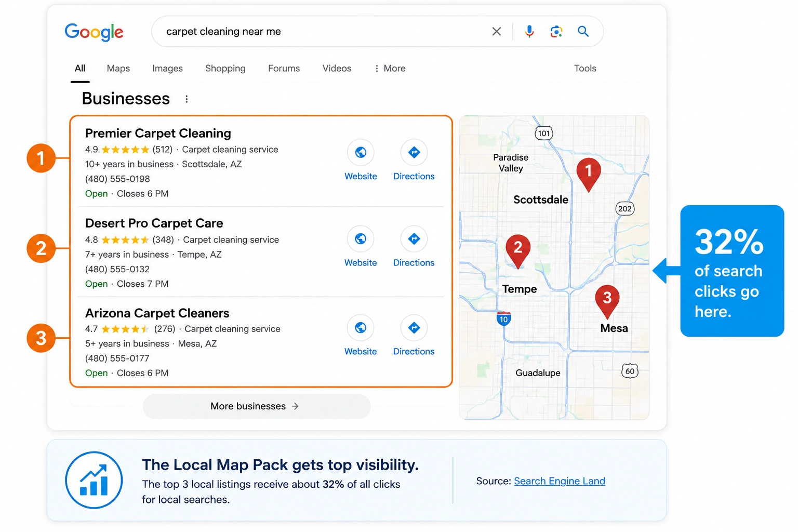Click Tempe label on the map
798x532 pixels.
pos(520,289)
